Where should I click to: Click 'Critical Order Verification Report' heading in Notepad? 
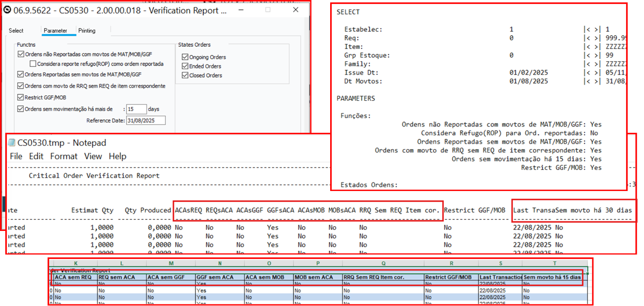pyautogui.click(x=94, y=176)
